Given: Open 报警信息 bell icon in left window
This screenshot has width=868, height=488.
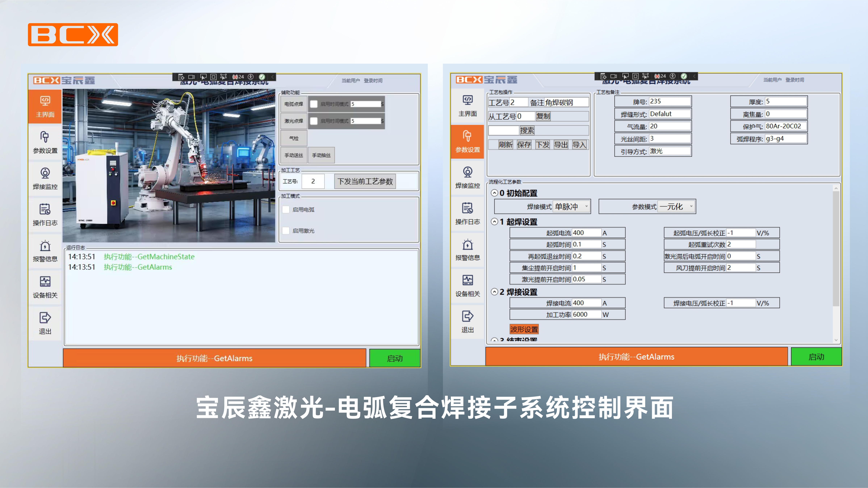Looking at the screenshot, I should 45,245.
